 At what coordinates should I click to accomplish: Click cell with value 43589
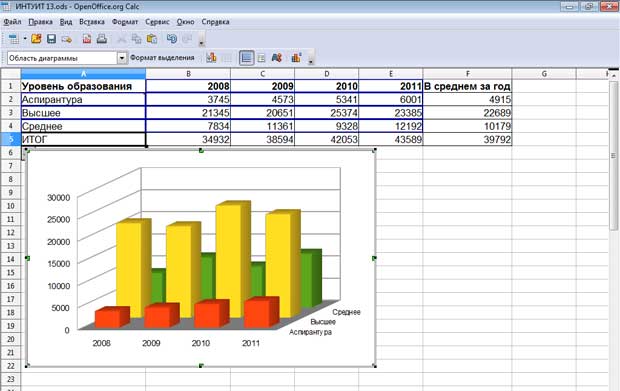(x=391, y=139)
